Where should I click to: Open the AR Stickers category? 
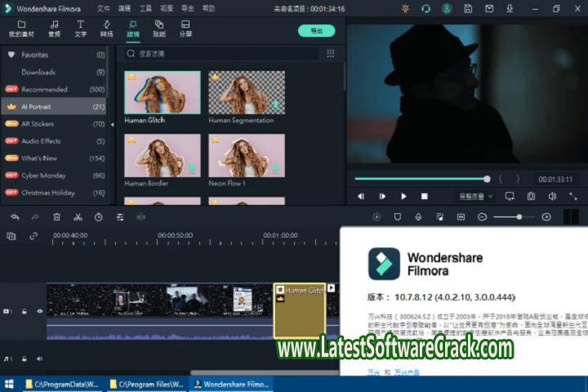click(55, 124)
